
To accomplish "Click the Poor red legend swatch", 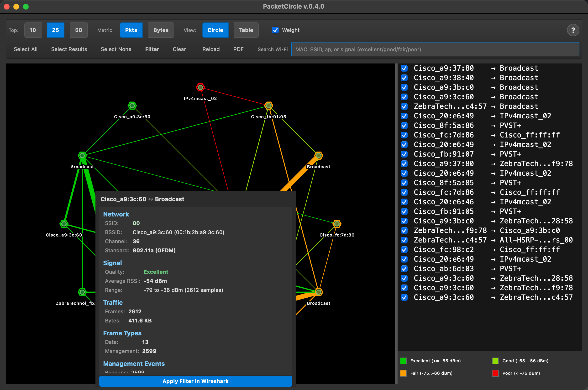I will point(495,373).
